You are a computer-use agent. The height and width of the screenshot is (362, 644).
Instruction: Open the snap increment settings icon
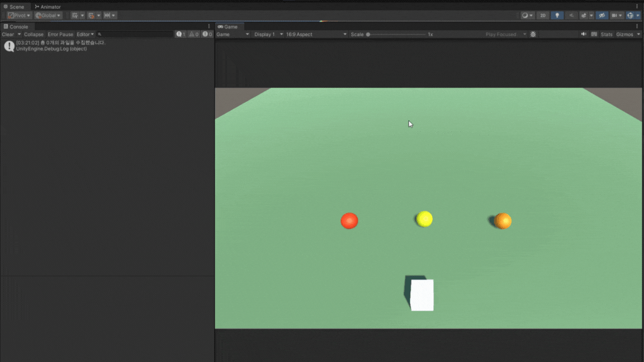tap(109, 16)
